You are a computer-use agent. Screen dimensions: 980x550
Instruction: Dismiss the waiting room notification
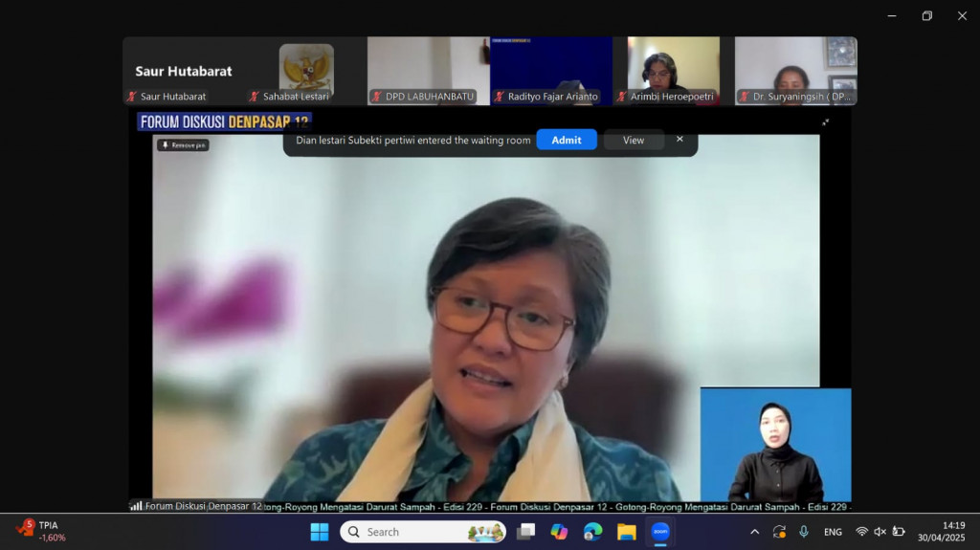pos(679,139)
